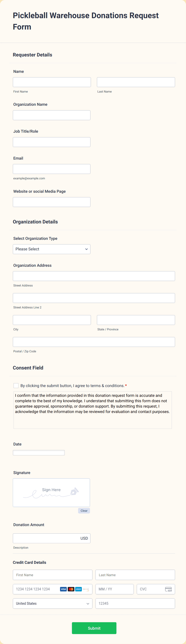Click the Organization Type dropdown chevron arrow
Image resolution: width=186 pixels, height=644 pixels.
pos(86,249)
